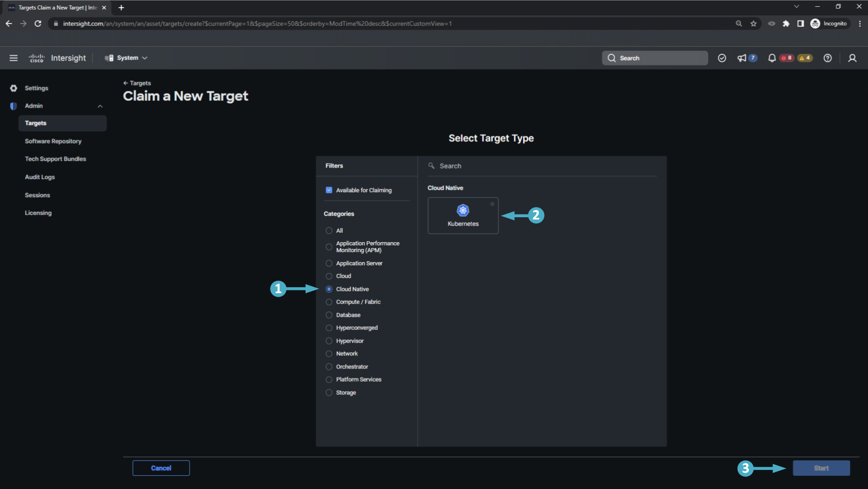Click the target type Search field
This screenshot has height=489, width=868.
click(x=541, y=166)
